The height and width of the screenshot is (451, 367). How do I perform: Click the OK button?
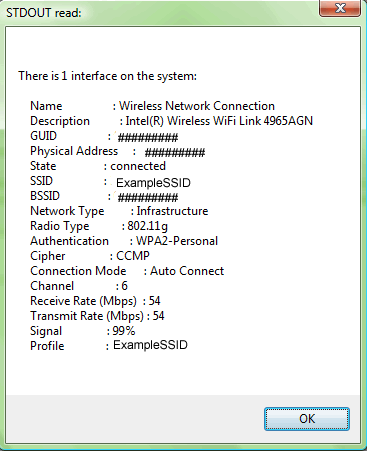307,419
